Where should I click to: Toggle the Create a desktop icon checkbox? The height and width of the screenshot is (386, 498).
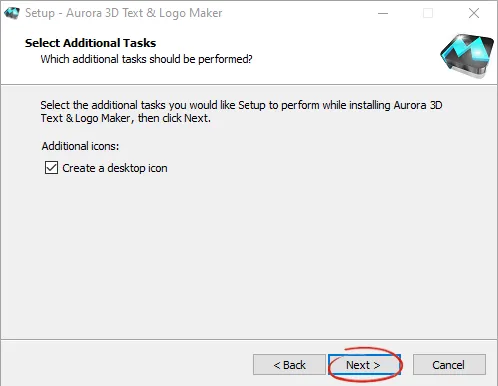click(51, 168)
